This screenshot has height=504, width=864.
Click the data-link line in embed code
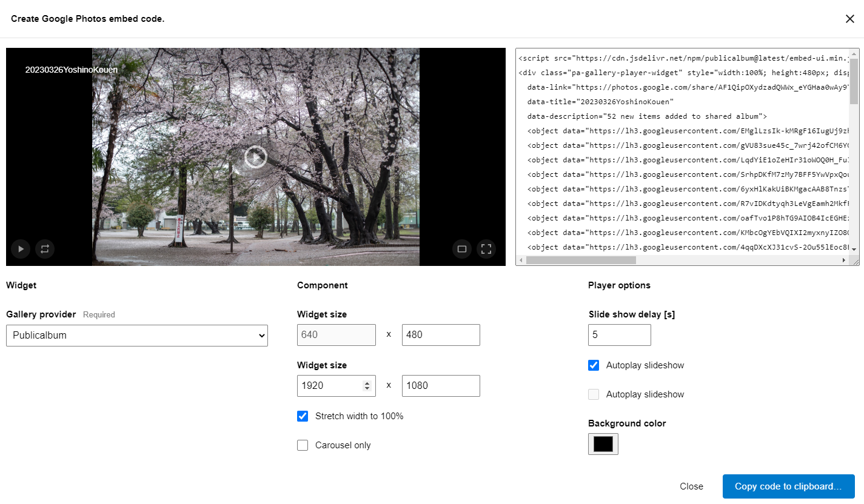[688, 87]
